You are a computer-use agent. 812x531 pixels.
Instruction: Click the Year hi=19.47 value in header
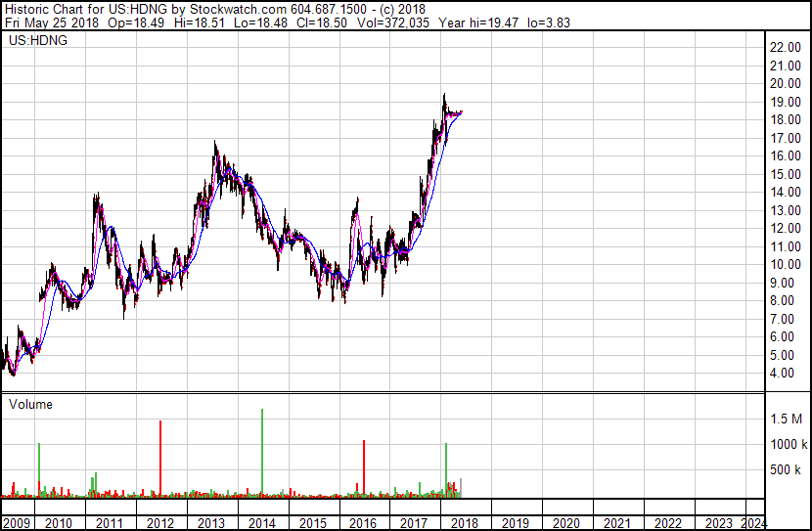click(x=477, y=22)
